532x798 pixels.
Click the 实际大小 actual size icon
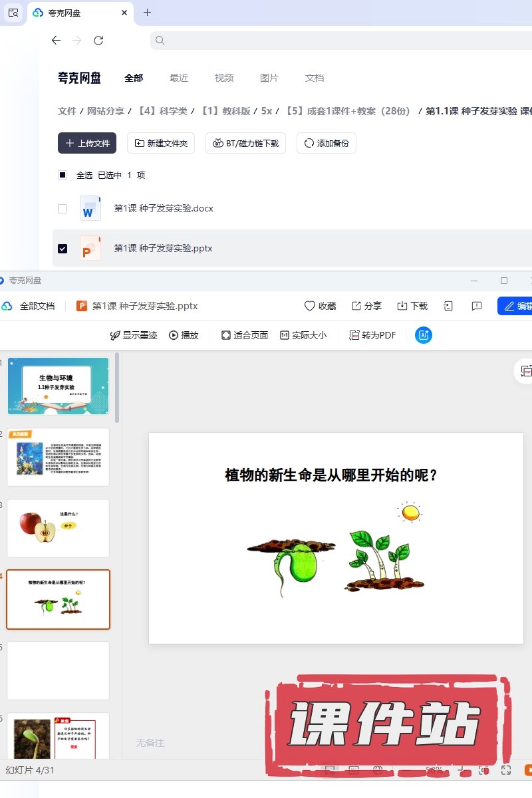pos(285,335)
